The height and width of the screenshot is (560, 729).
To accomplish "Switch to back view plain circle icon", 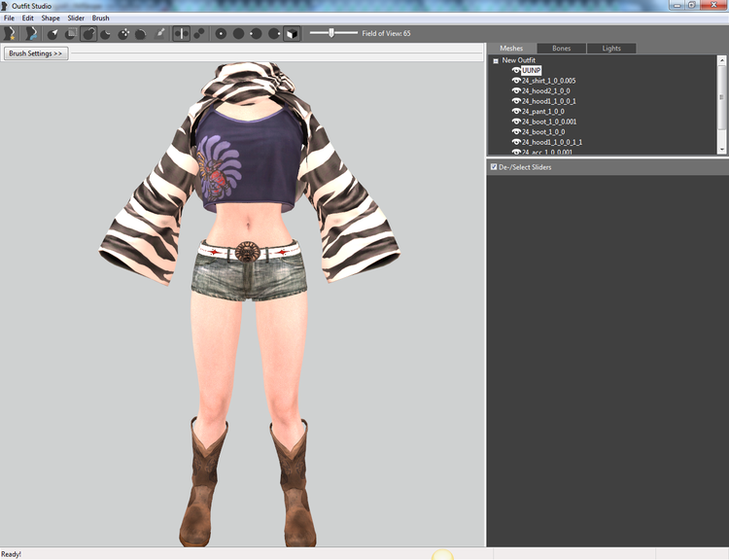I will coord(238,33).
